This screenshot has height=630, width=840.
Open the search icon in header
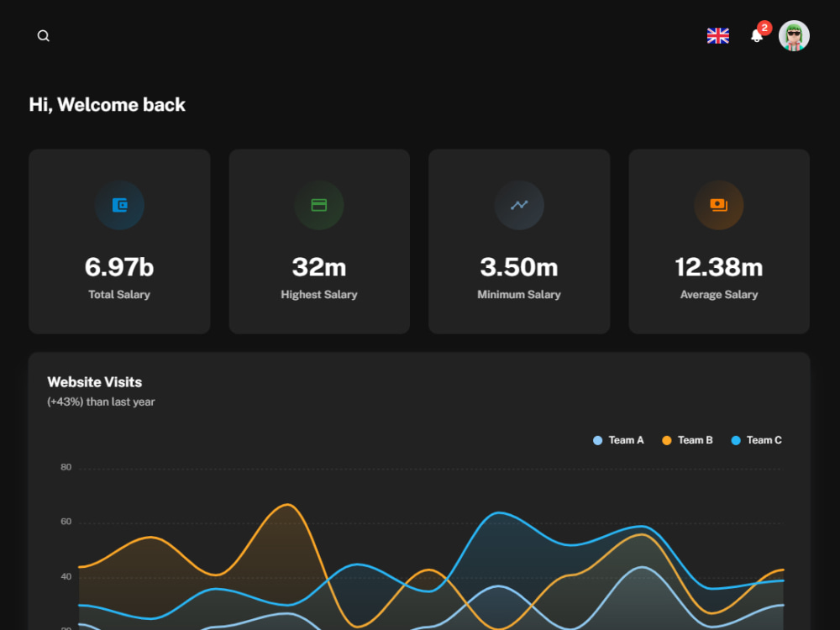(x=44, y=36)
